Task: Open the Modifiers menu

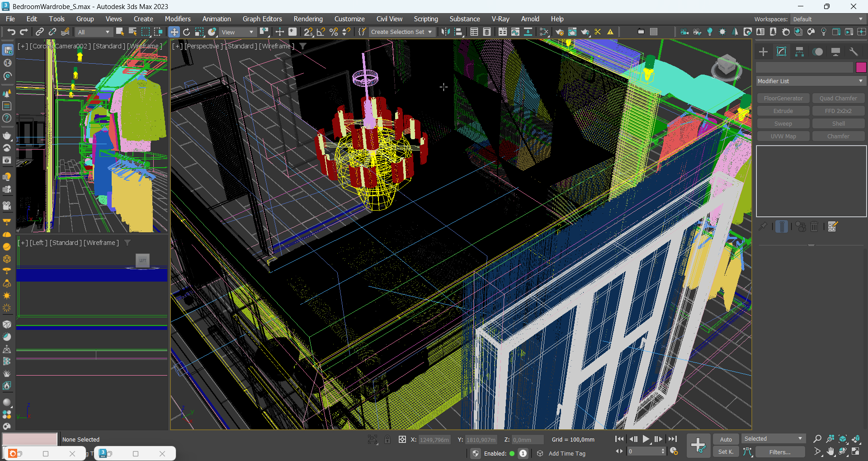Action: coord(177,19)
